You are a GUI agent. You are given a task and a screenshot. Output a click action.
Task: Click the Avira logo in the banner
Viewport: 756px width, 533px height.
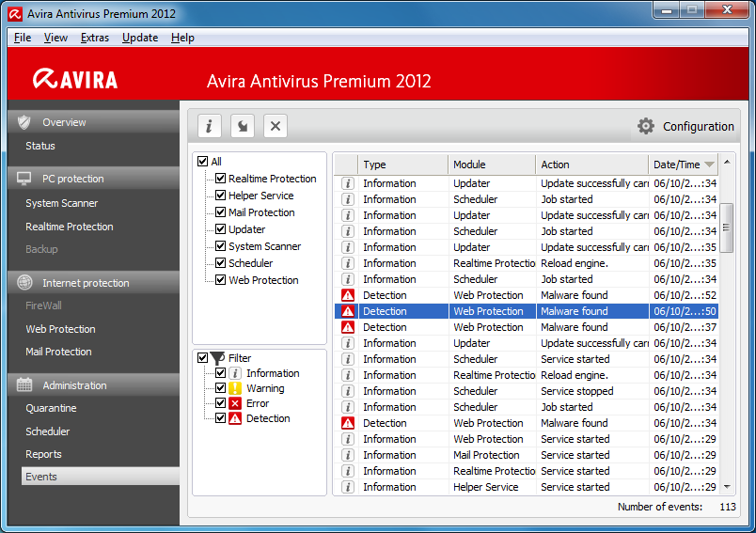click(x=75, y=79)
